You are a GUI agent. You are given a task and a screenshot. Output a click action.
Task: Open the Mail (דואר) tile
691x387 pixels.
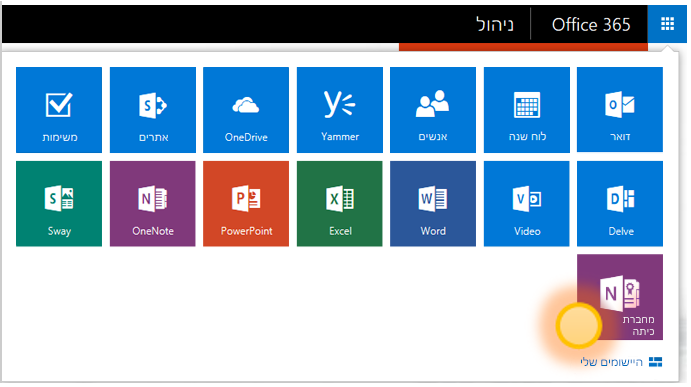pyautogui.click(x=620, y=110)
